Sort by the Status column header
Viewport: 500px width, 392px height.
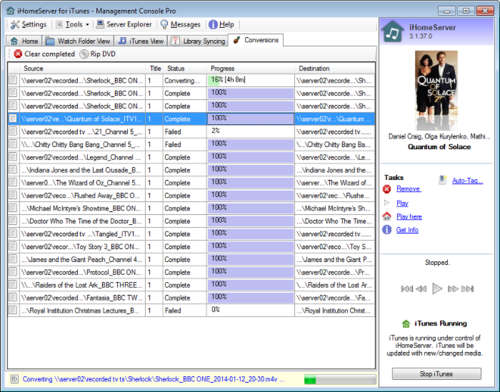pos(185,68)
